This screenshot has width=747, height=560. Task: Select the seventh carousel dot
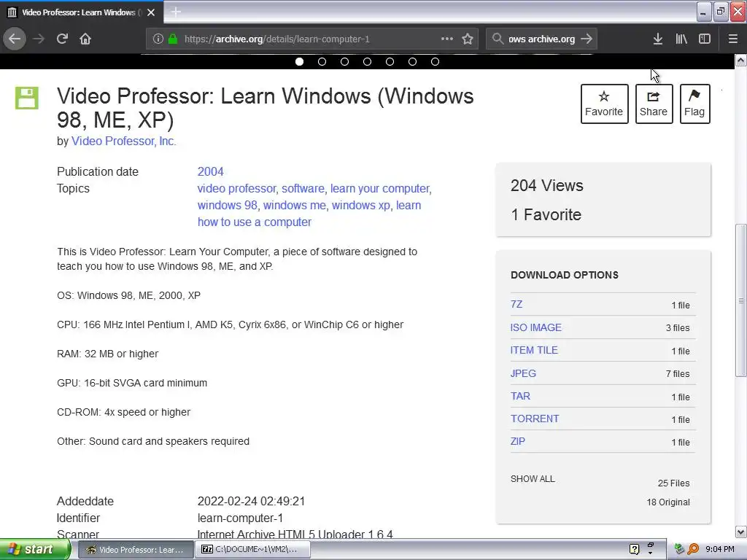[435, 61]
